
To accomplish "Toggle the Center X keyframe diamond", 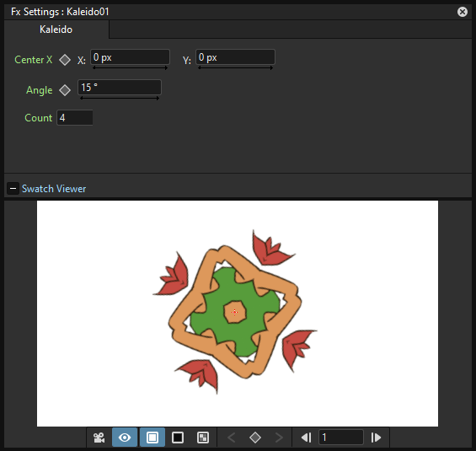I will click(65, 60).
